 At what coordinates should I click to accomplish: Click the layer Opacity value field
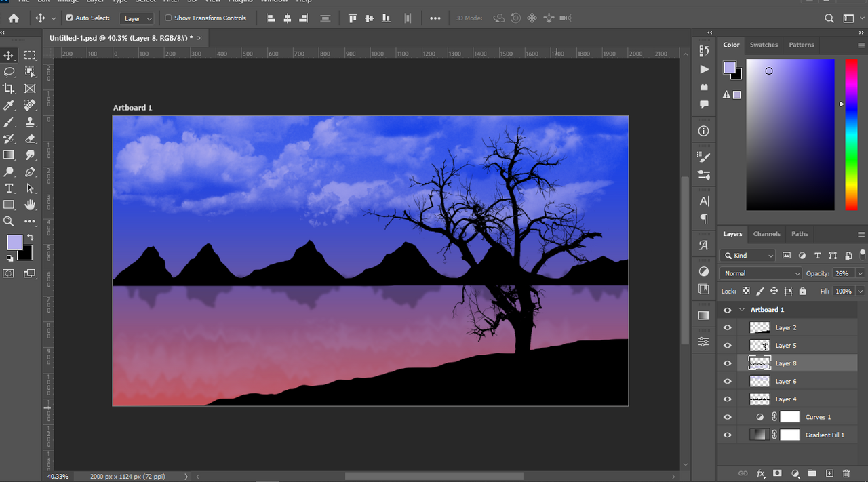(x=842, y=273)
